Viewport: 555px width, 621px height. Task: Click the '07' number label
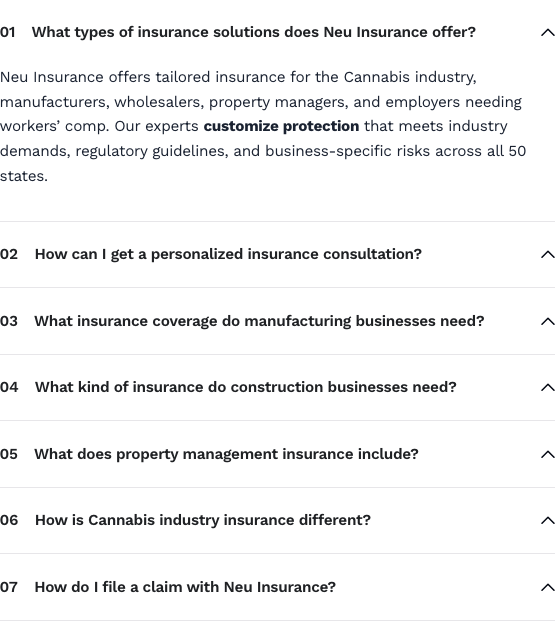[x=9, y=587]
